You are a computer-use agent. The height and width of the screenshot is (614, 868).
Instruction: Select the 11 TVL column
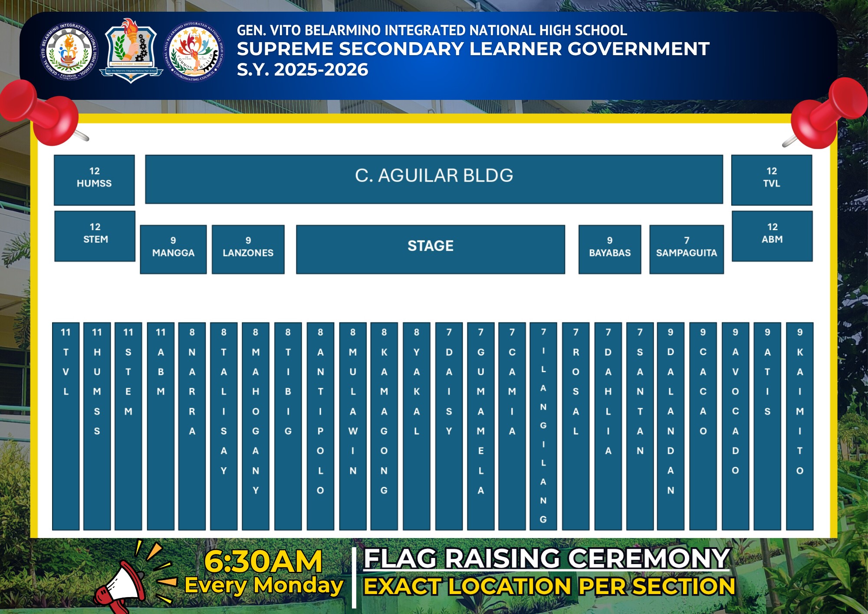click(66, 426)
